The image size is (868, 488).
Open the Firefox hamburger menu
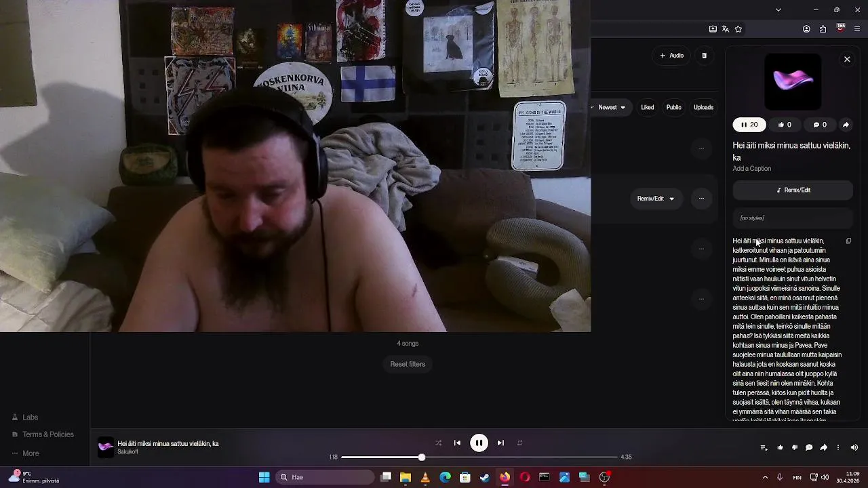[858, 29]
